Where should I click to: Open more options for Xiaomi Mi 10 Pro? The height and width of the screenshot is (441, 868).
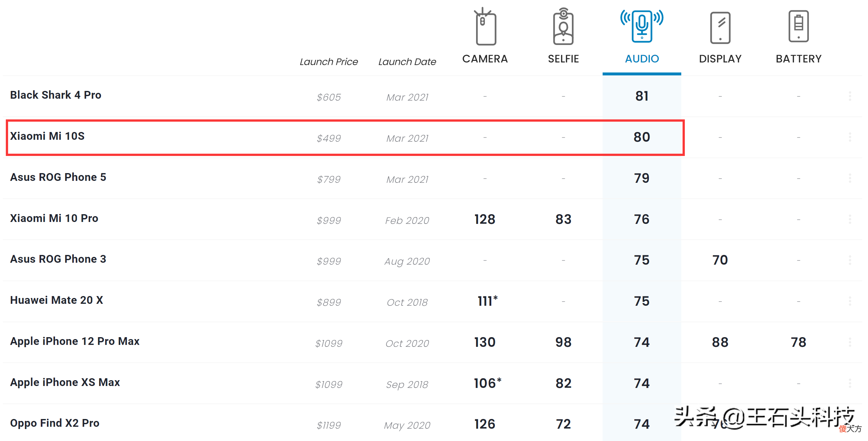coord(850,219)
